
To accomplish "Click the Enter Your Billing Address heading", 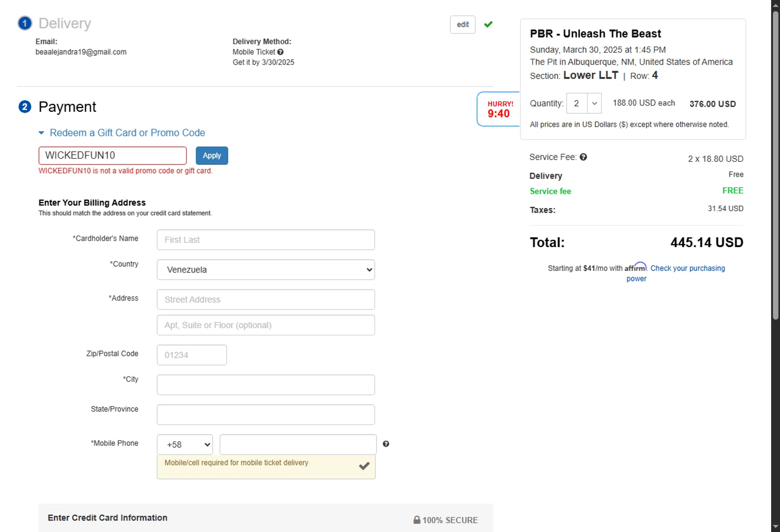I will 92,203.
